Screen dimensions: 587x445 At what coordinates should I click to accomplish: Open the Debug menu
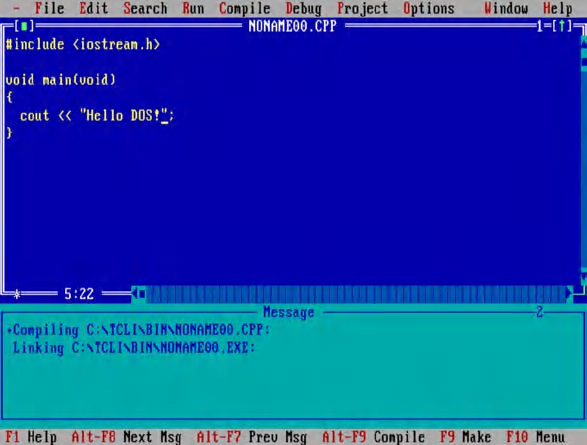click(x=303, y=9)
